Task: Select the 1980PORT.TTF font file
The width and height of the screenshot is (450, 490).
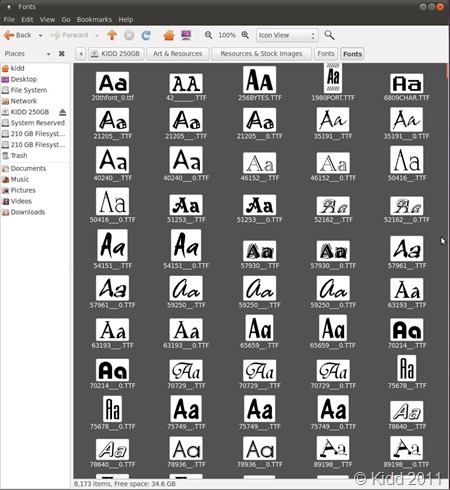Action: point(333,82)
